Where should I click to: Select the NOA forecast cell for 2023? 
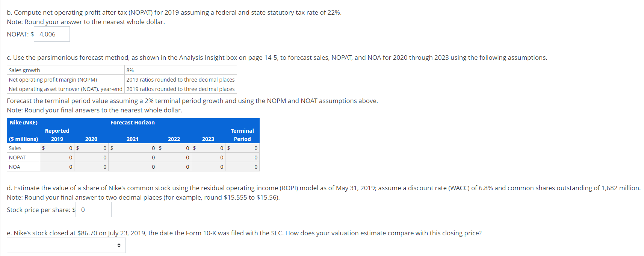(x=210, y=167)
